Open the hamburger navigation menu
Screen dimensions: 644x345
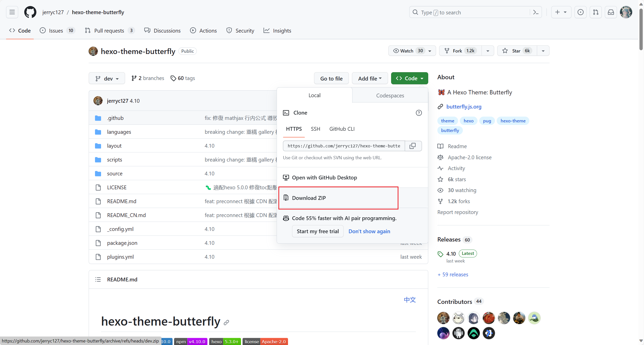[x=12, y=12]
